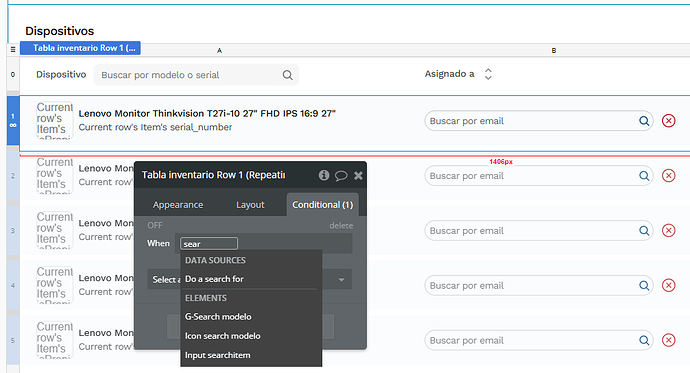Screen dimensions: 690x373
Task: Select row header 5
Action: pos(13,340)
